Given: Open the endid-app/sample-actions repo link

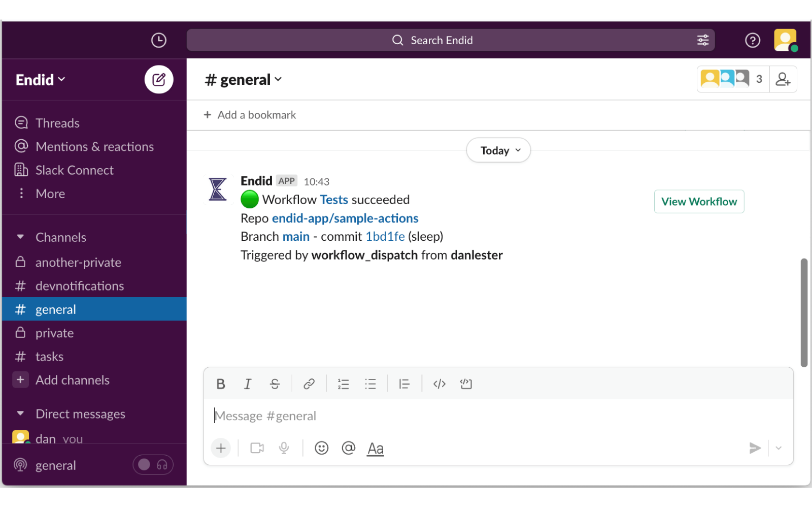Looking at the screenshot, I should 345,218.
